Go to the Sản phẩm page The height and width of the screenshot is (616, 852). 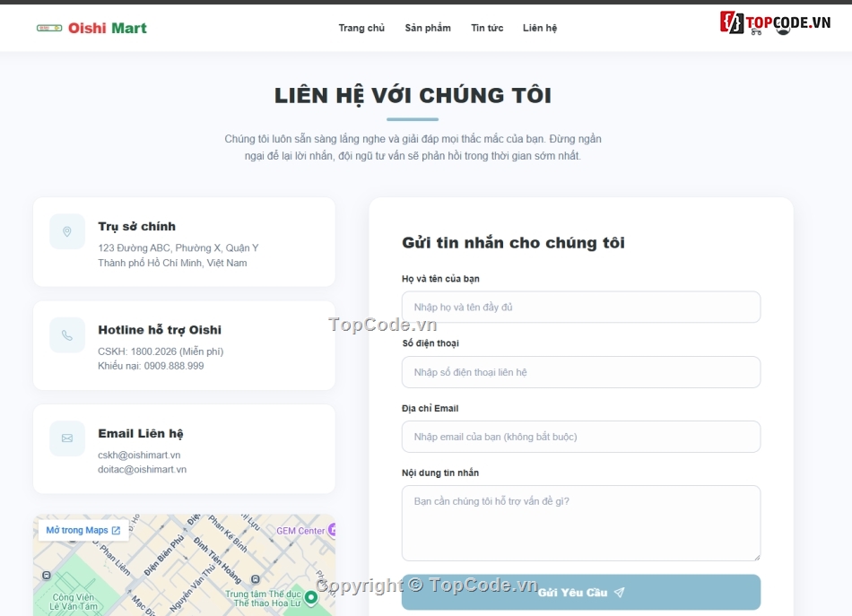[x=428, y=28]
